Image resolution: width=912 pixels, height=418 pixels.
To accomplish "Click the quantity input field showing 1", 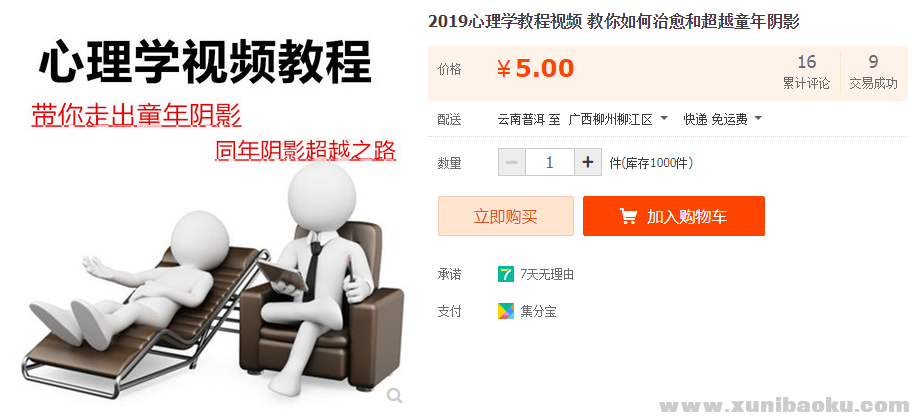I will tap(550, 162).
